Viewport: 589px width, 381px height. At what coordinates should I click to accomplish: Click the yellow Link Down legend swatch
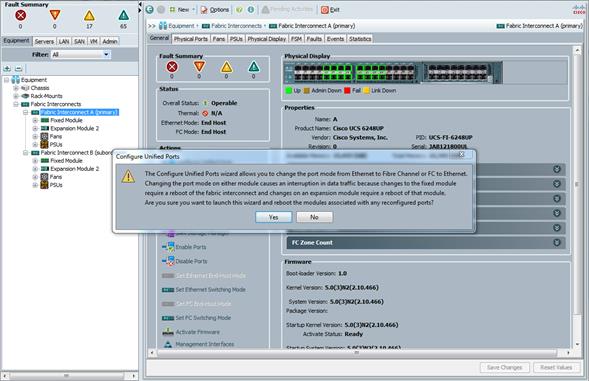367,91
